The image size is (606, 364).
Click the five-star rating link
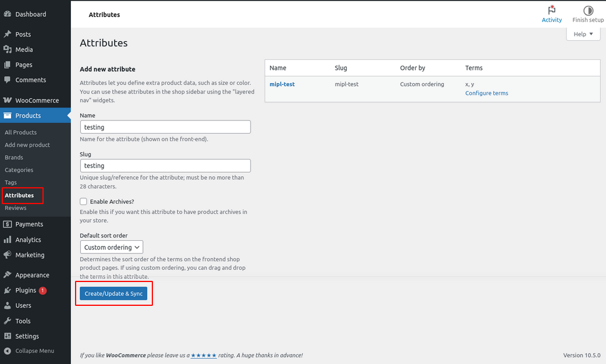tap(204, 355)
